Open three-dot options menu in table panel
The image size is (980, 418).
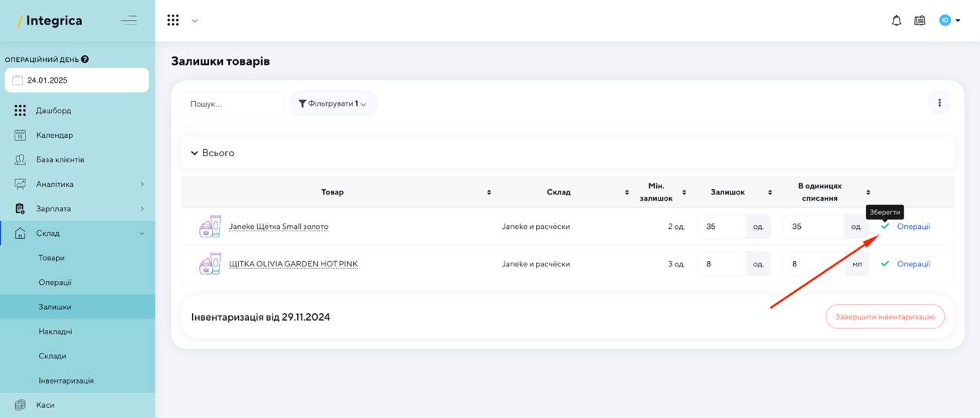coord(939,103)
